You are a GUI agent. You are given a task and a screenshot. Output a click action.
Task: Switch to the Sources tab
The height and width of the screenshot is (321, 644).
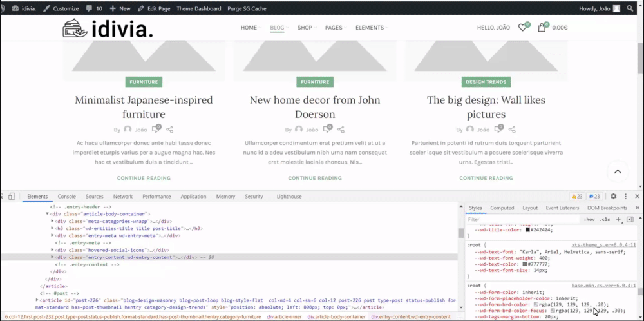point(95,197)
